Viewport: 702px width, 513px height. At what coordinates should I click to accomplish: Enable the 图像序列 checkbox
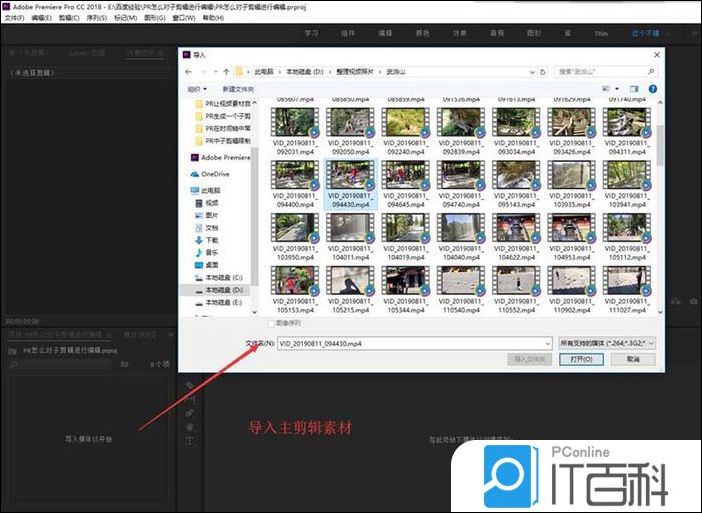(269, 323)
